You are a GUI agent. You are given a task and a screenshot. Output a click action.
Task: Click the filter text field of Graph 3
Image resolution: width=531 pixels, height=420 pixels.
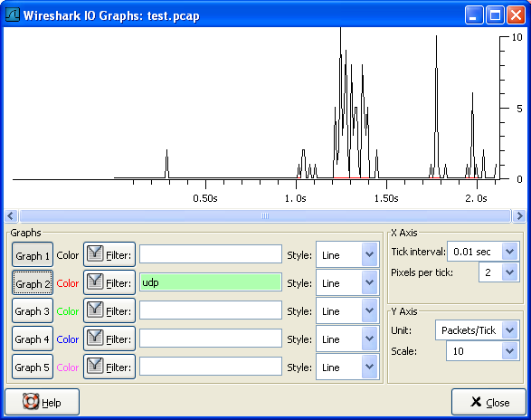[x=210, y=310]
